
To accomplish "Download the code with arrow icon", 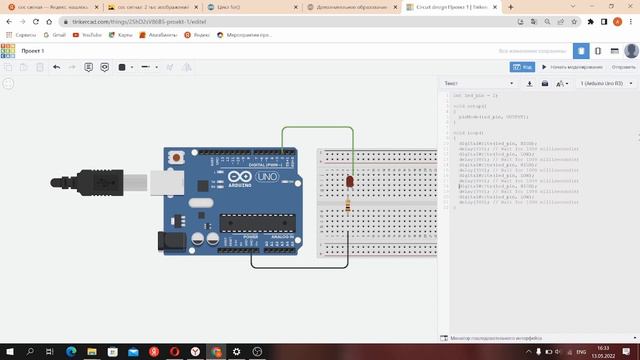I will point(529,84).
